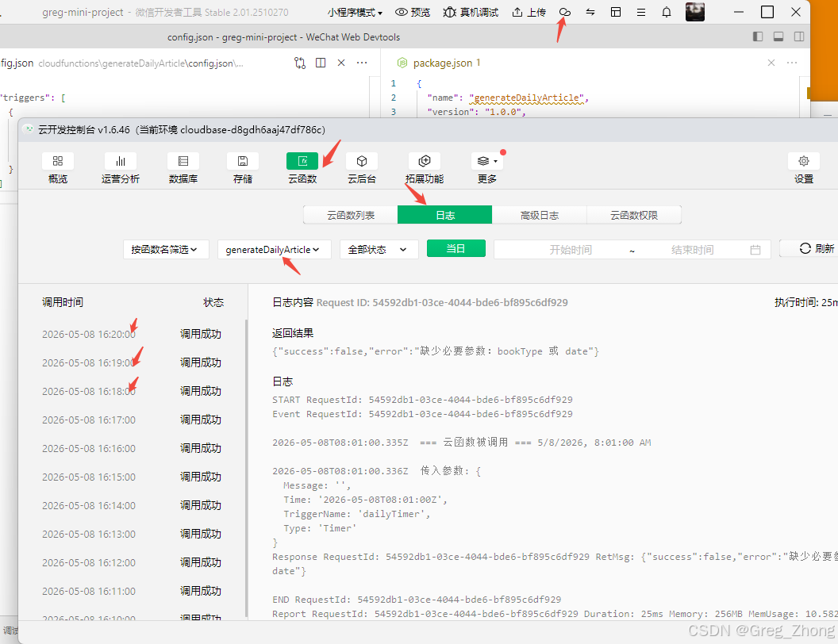Click the 结束时间 end time field
Viewport: 838px width, 644px height.
click(x=692, y=249)
